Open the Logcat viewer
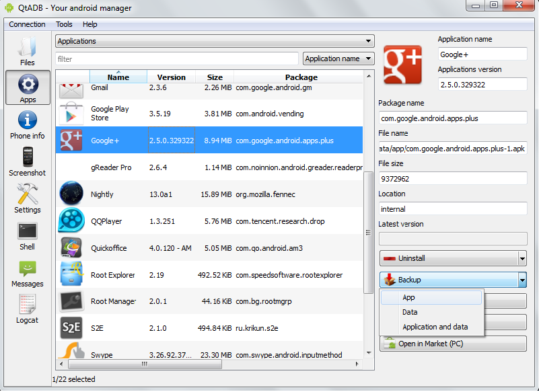This screenshot has height=392, width=539. coord(27,309)
